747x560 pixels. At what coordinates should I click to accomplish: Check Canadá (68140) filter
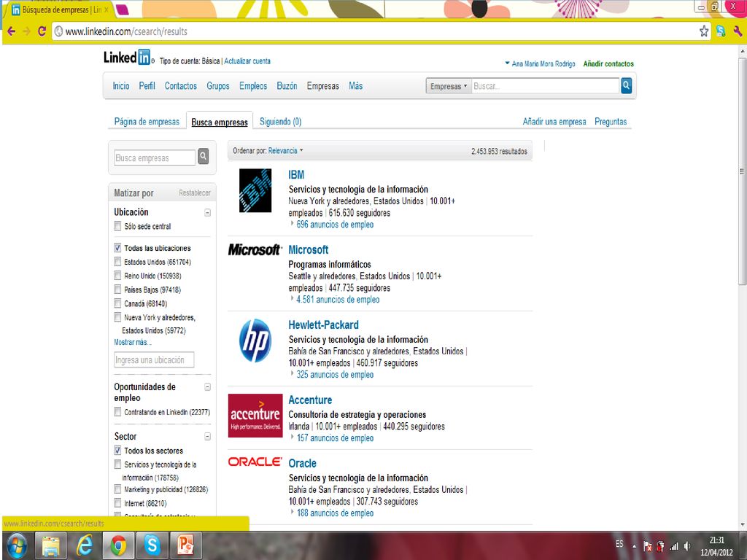117,303
